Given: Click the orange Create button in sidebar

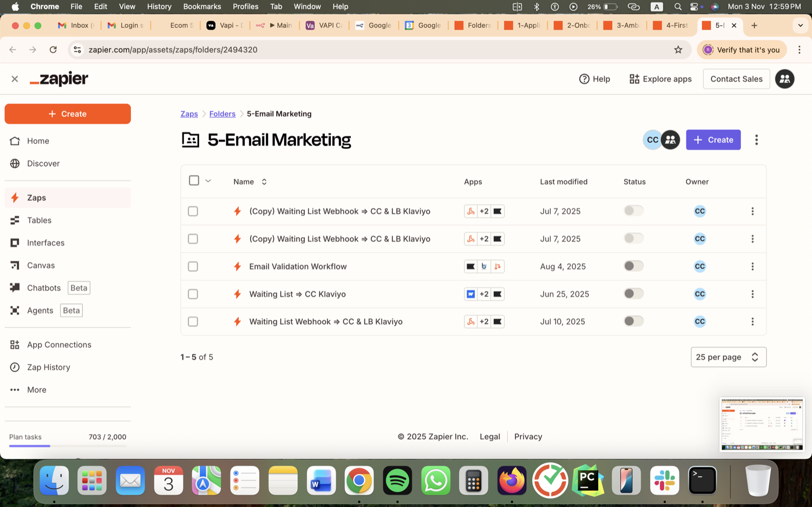Looking at the screenshot, I should (x=68, y=114).
